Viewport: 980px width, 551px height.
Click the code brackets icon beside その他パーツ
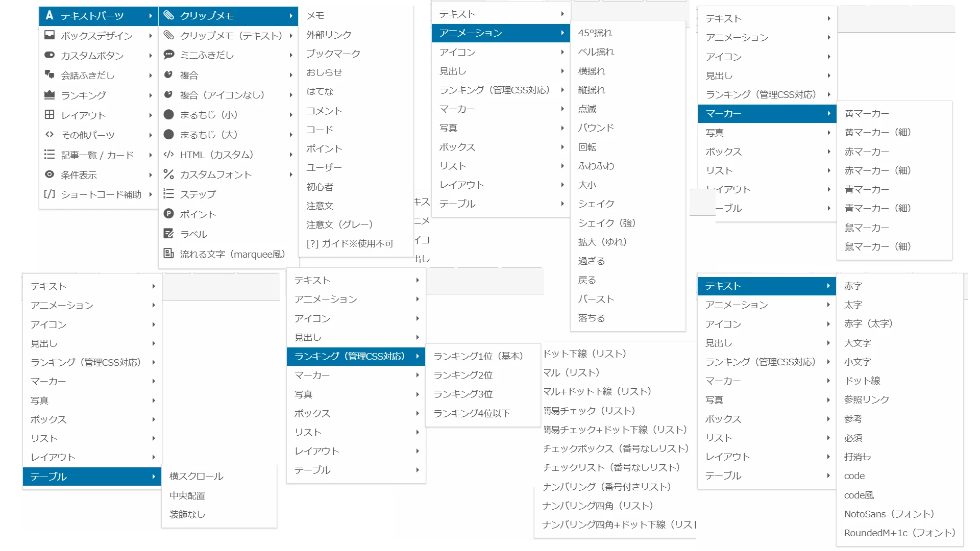(50, 135)
